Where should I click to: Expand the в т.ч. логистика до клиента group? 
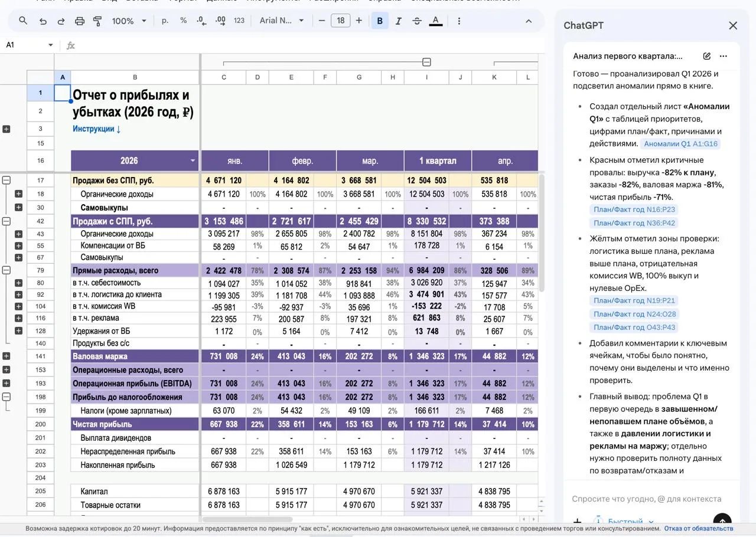18,294
